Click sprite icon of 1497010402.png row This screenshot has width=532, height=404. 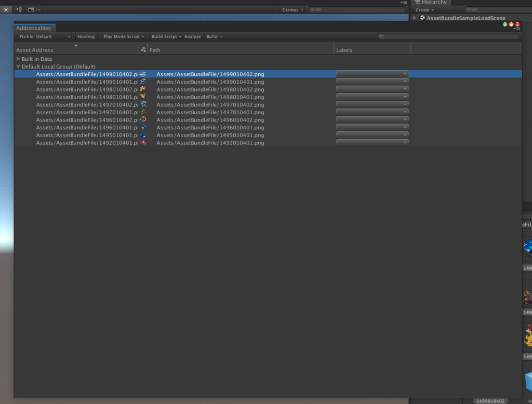pos(143,104)
